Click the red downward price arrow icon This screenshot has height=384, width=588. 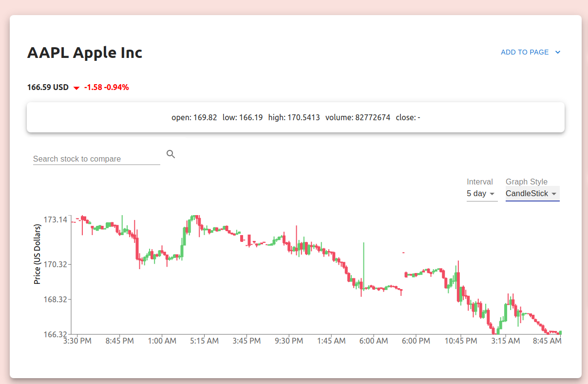coord(76,88)
